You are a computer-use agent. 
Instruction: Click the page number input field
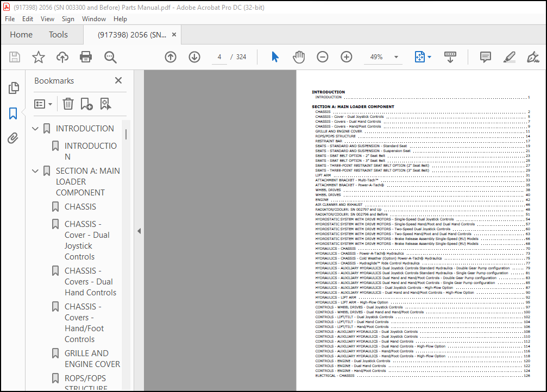click(x=219, y=57)
